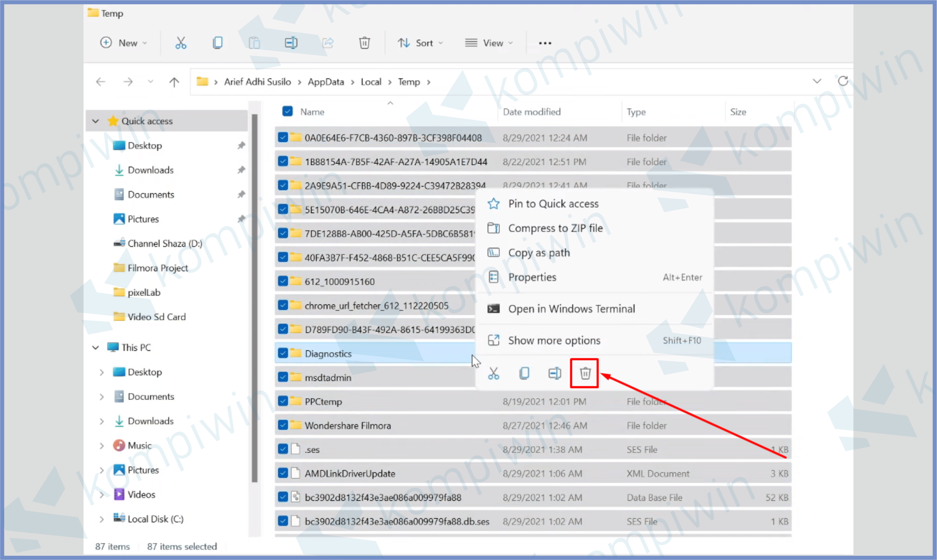
Task: Open the Sort dropdown
Action: [420, 43]
